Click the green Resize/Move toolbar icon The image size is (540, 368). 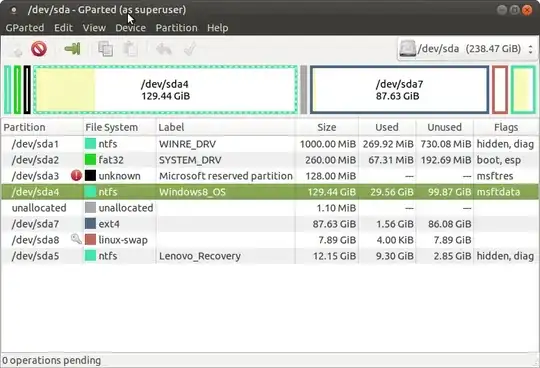click(x=72, y=49)
